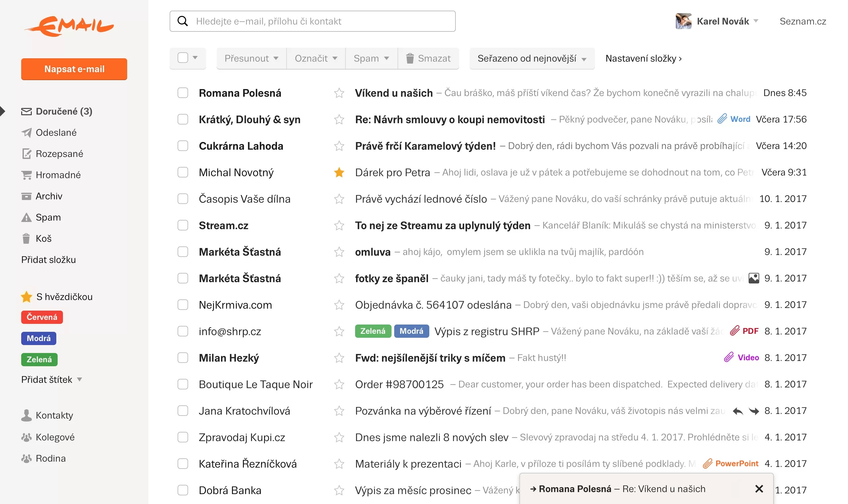Click the reply arrow icon on Pozvánka email
Viewport: 848px width, 504px height.
pos(738,411)
